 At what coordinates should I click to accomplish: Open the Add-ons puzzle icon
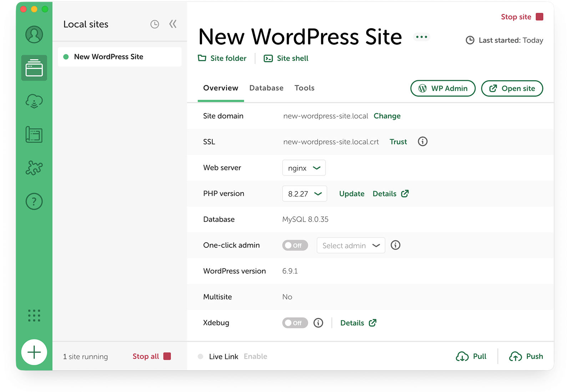point(34,168)
